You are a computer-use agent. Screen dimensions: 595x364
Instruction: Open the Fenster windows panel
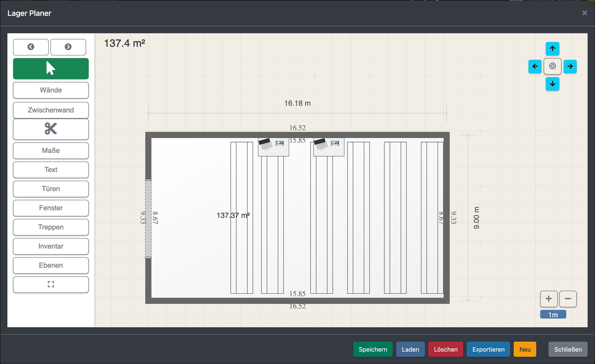[51, 208]
